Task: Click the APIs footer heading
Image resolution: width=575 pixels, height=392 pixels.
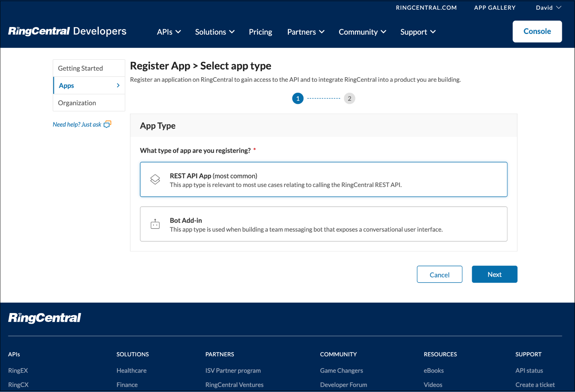Action: [14, 354]
